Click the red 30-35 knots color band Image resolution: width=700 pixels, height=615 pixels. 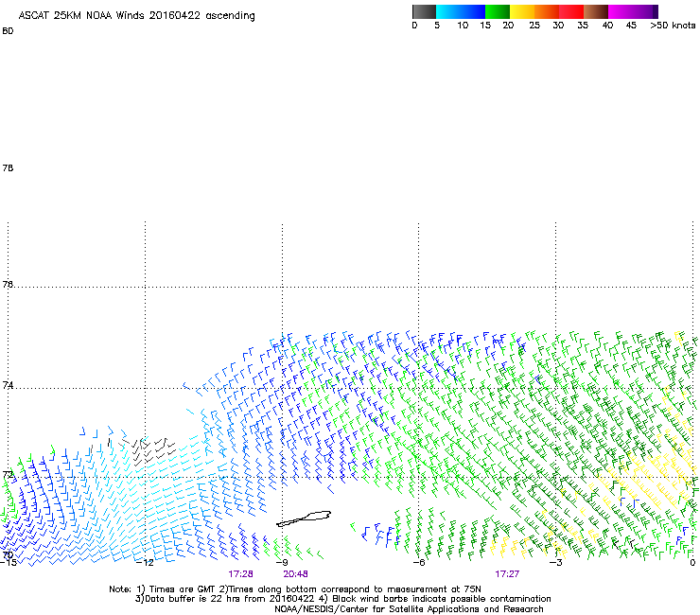click(571, 11)
